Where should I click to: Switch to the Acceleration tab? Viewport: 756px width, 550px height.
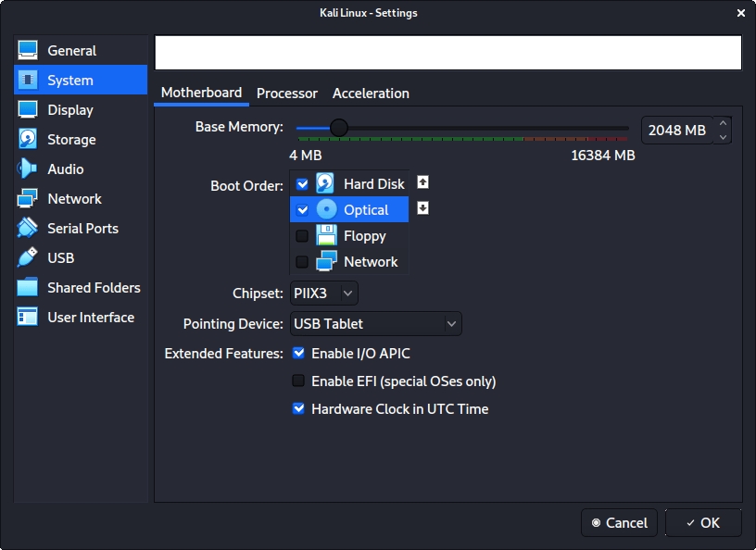[371, 94]
